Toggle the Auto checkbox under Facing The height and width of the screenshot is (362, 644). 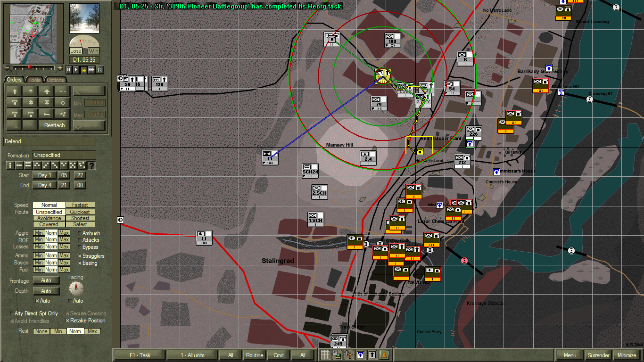(x=71, y=301)
